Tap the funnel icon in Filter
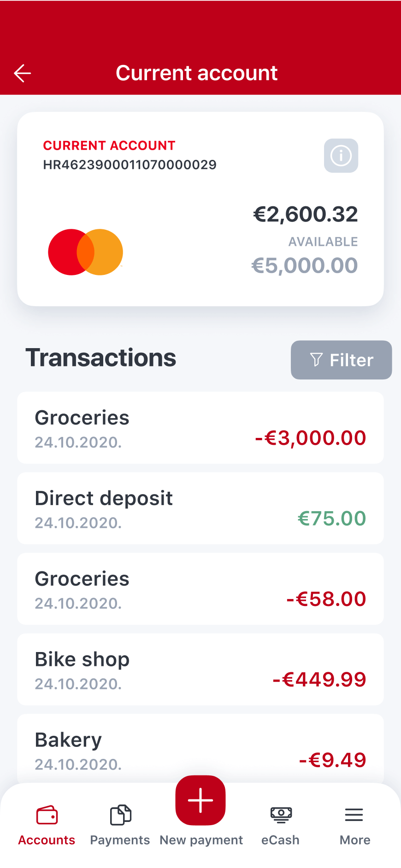This screenshot has width=401, height=868. coord(316,360)
